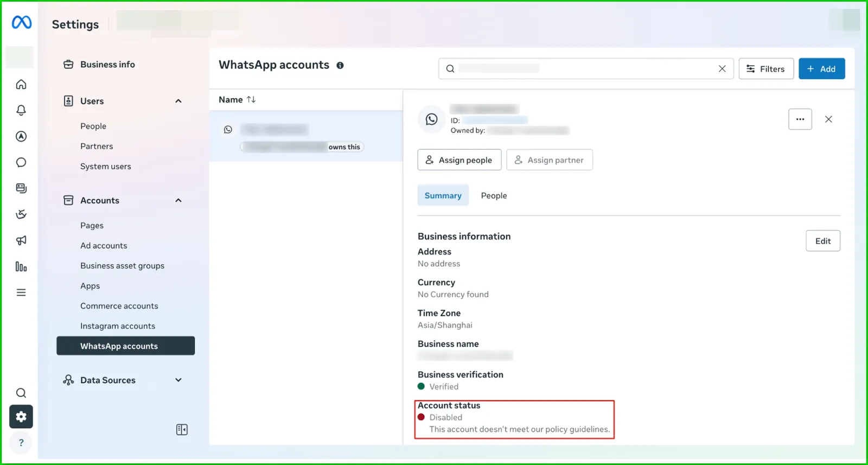Click the info icon beside WhatsApp accounts
Viewport: 868px width, 465px height.
pyautogui.click(x=340, y=65)
